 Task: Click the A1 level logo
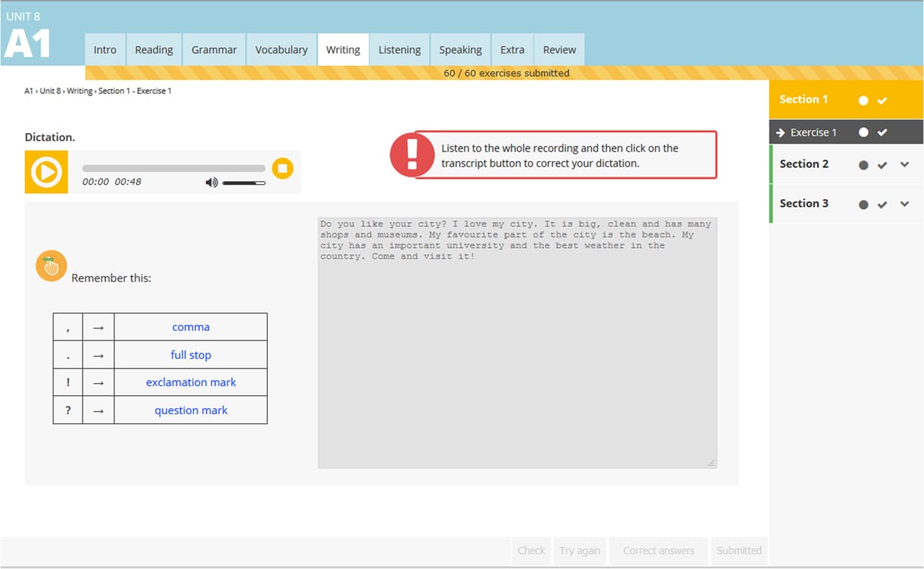coord(27,43)
